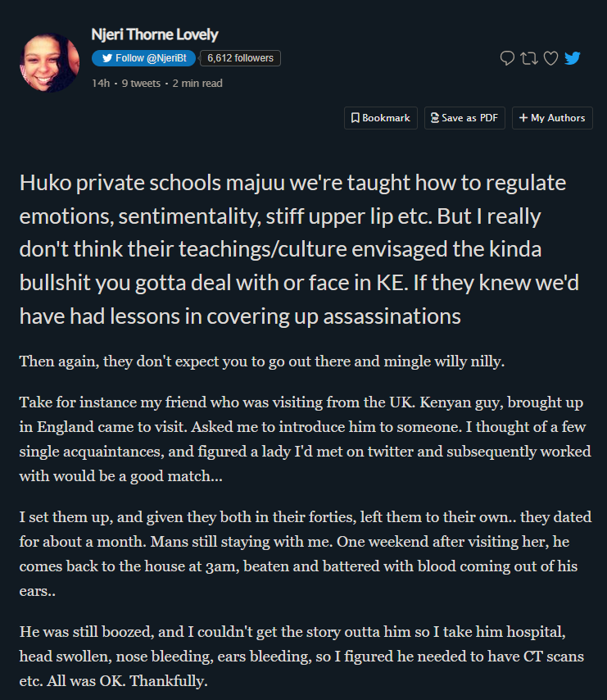Click the reply speech bubble icon
Screen dimensions: 607x700
pos(507,58)
